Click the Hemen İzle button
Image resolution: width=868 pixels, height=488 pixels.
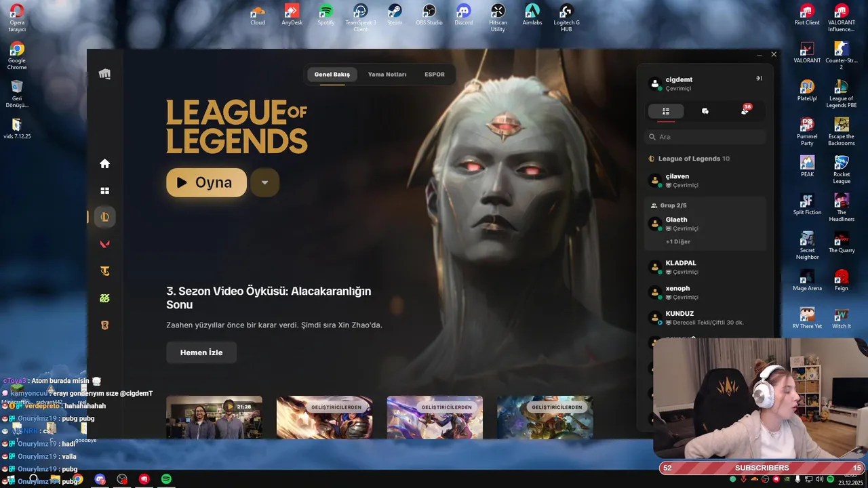(201, 352)
